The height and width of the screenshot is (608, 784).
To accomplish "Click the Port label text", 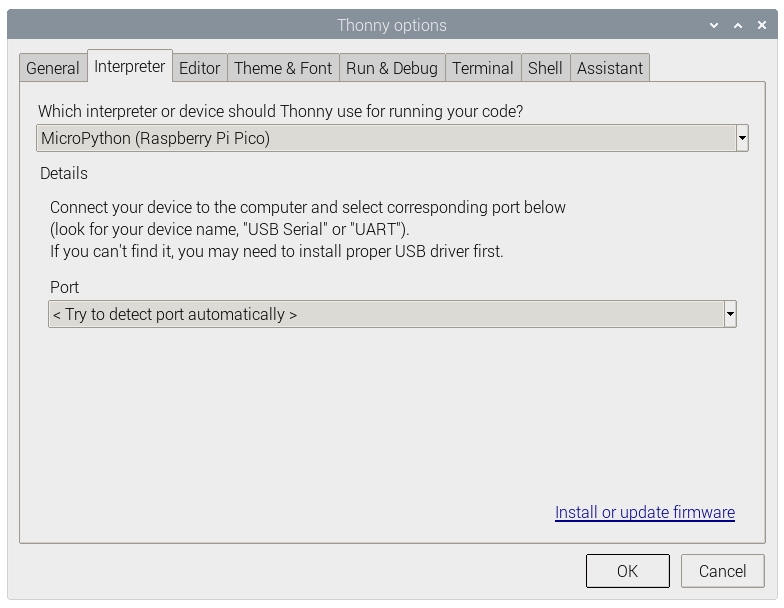I will point(65,287).
